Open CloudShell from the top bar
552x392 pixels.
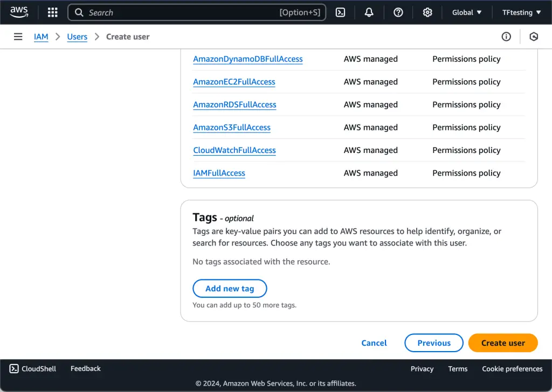pyautogui.click(x=341, y=12)
